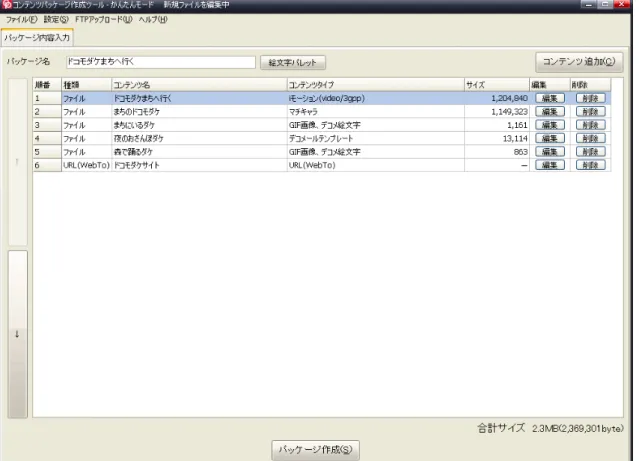The image size is (639, 461).
Task: Click the コンテンツ名 column header
Action: point(199,85)
